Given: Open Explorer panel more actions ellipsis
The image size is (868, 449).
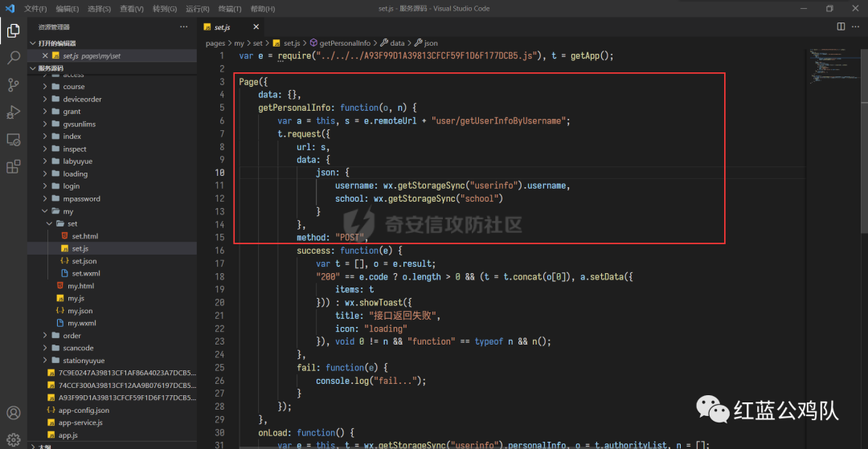Looking at the screenshot, I should click(x=184, y=27).
